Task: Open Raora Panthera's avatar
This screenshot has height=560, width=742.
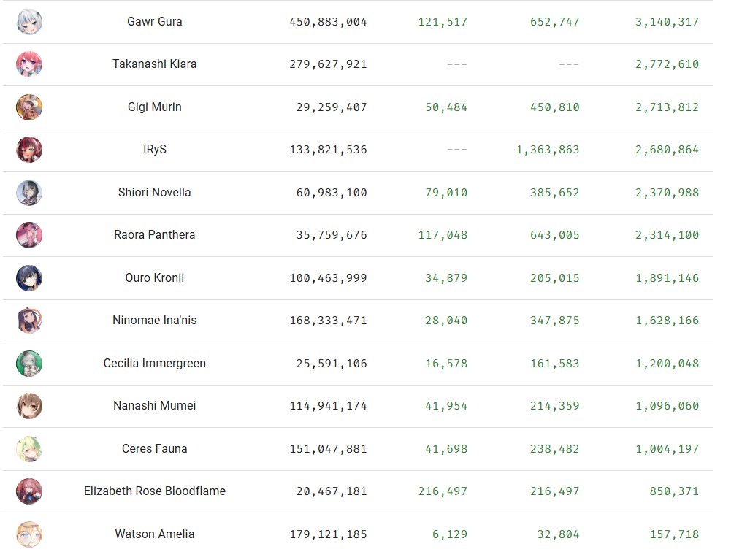Action: pos(29,235)
